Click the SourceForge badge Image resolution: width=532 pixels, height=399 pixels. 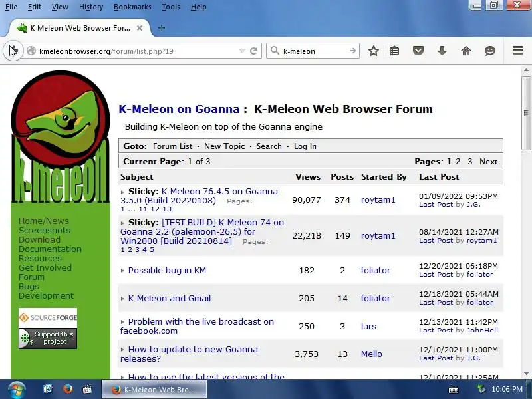(48, 318)
